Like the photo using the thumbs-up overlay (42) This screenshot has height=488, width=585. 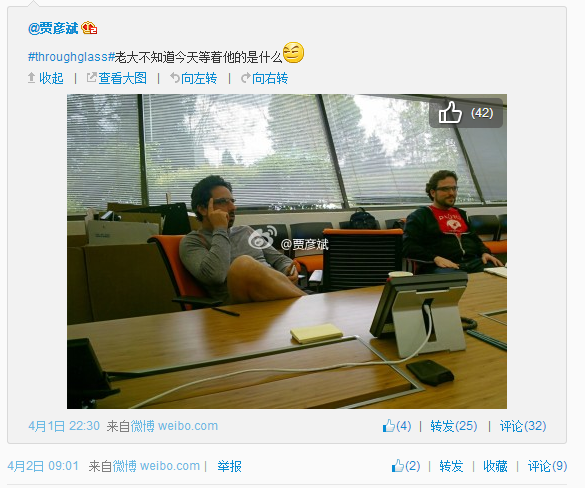click(x=466, y=113)
